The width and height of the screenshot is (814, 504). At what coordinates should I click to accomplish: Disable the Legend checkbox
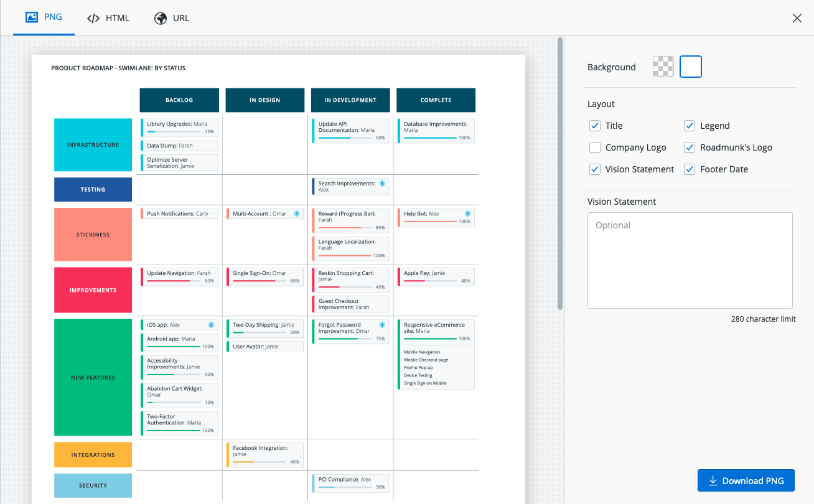click(x=690, y=125)
